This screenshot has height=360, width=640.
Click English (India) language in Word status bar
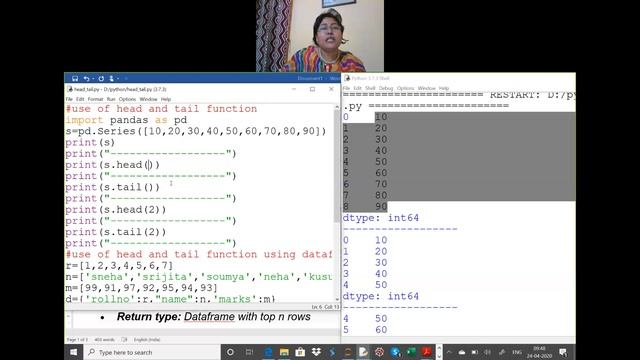coord(147,340)
